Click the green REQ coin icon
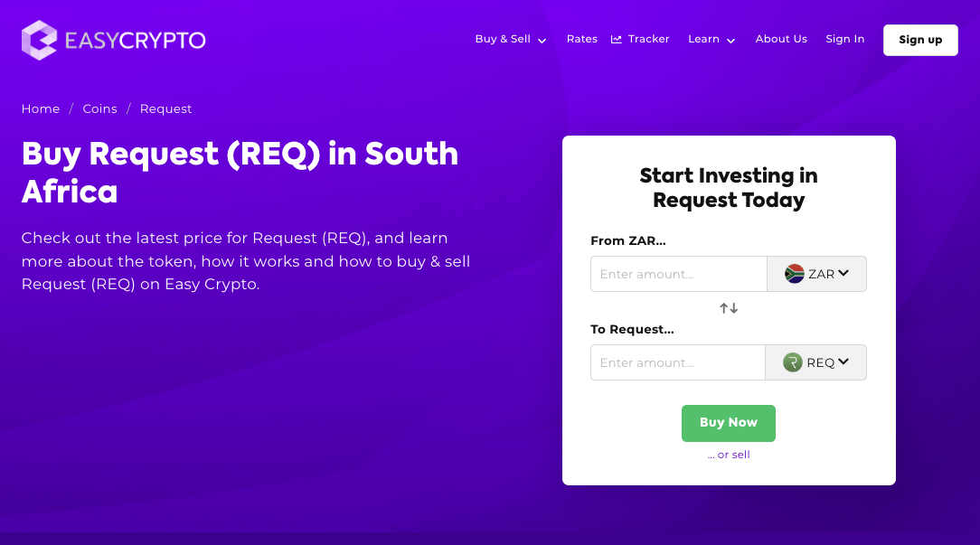980x545 pixels. coord(793,362)
